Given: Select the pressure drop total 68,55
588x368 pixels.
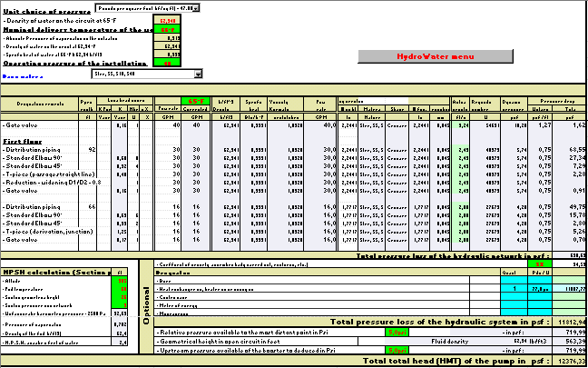Looking at the screenshot, I should coord(570,150).
